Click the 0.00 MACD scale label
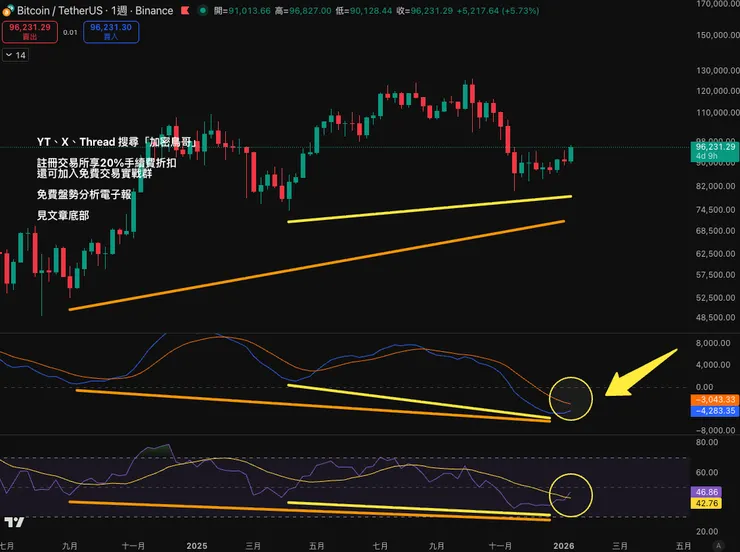Screen dimensions: 740x552 (x=705, y=387)
